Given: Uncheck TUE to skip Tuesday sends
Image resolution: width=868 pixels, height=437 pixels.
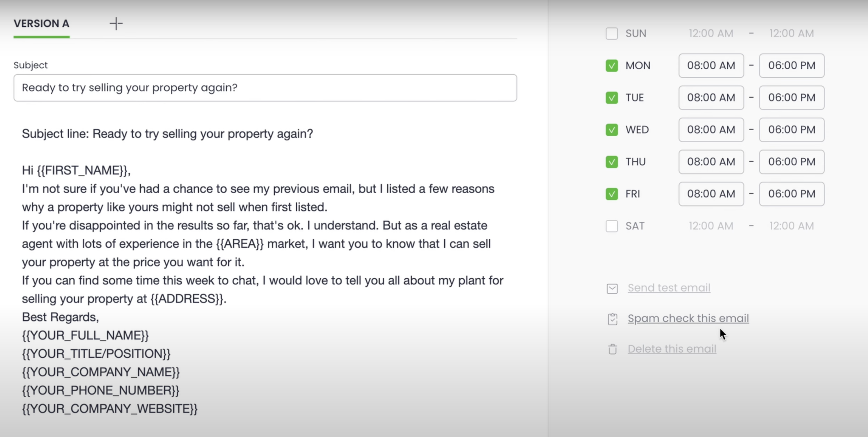Looking at the screenshot, I should tap(612, 98).
